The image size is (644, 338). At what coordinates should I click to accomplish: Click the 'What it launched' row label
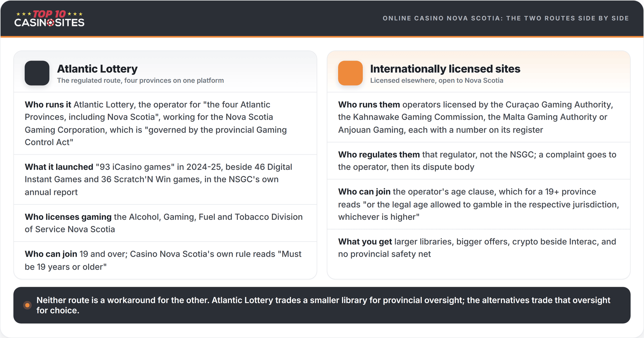coord(59,167)
